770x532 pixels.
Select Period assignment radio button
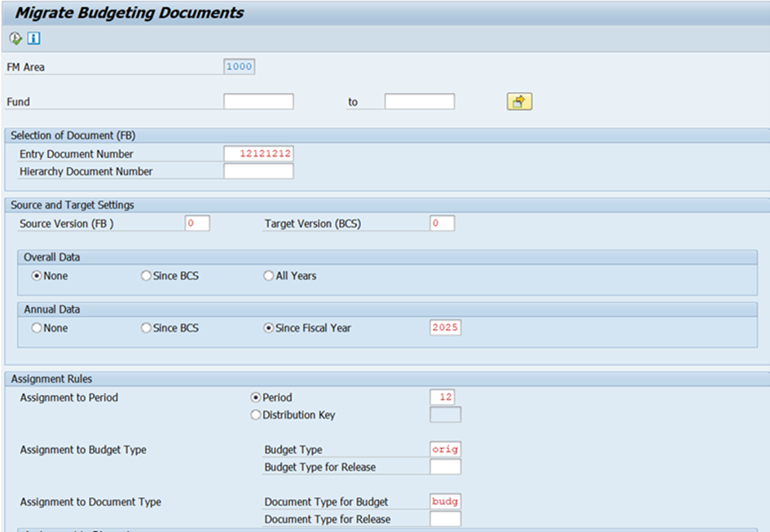coord(256,398)
